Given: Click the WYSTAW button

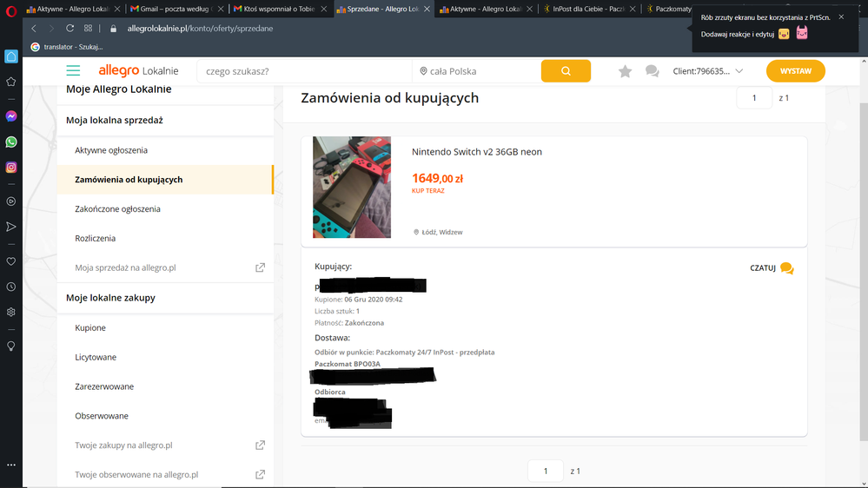Looking at the screenshot, I should tap(796, 71).
